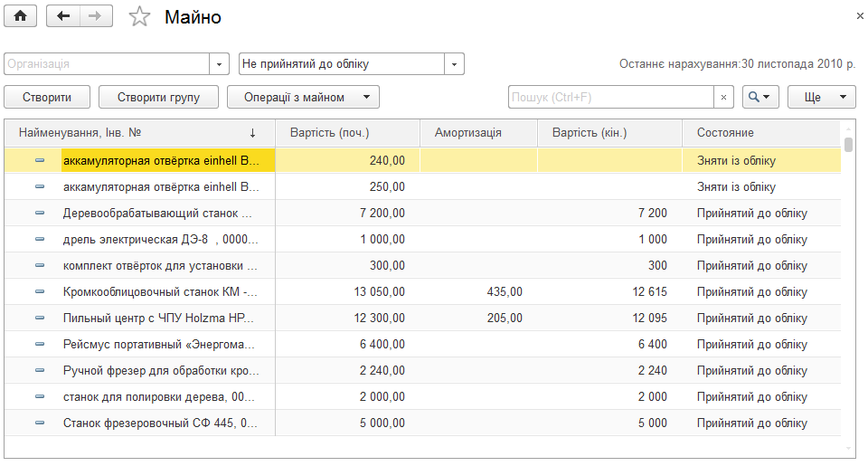The image size is (868, 466).
Task: Click amortization value 205,00
Action: point(505,318)
